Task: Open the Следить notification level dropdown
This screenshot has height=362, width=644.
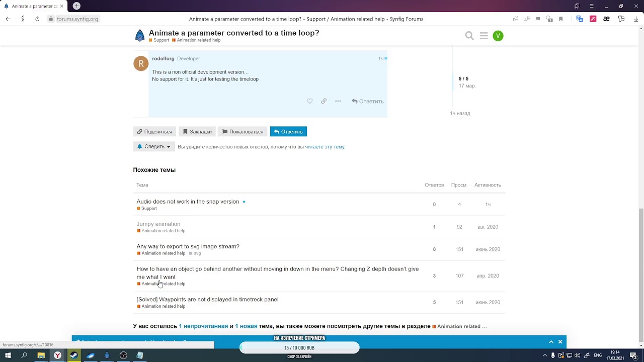Action: (x=154, y=146)
